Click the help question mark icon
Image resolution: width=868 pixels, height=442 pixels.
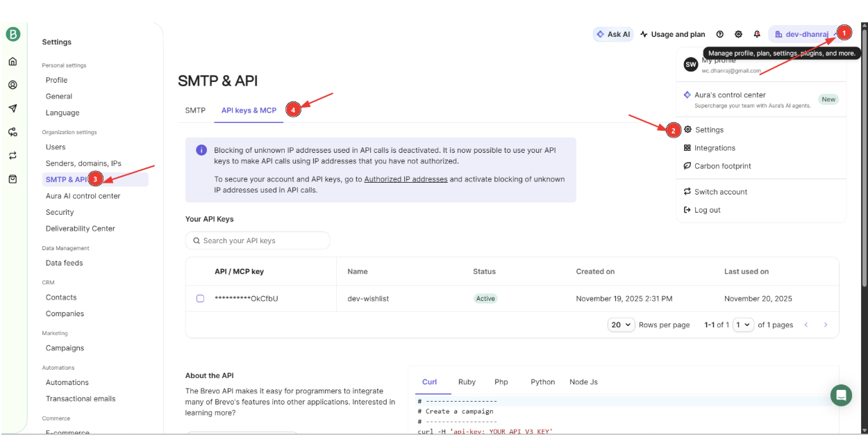[x=720, y=34]
